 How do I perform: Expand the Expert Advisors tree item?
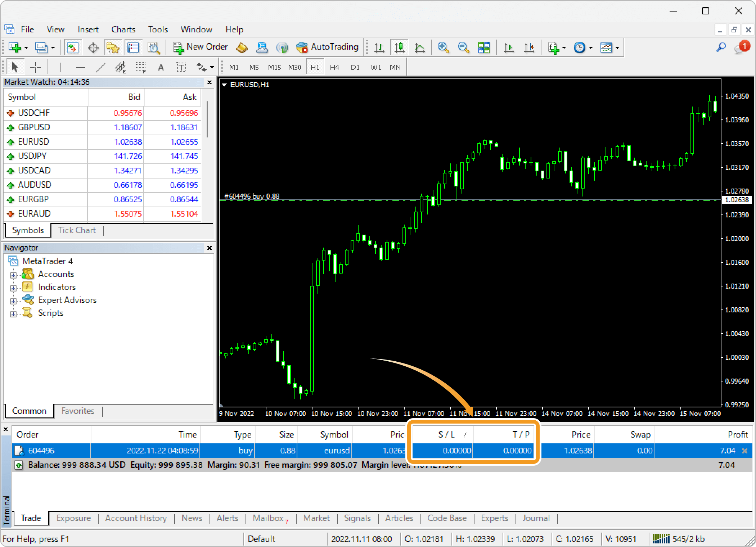pyautogui.click(x=13, y=300)
